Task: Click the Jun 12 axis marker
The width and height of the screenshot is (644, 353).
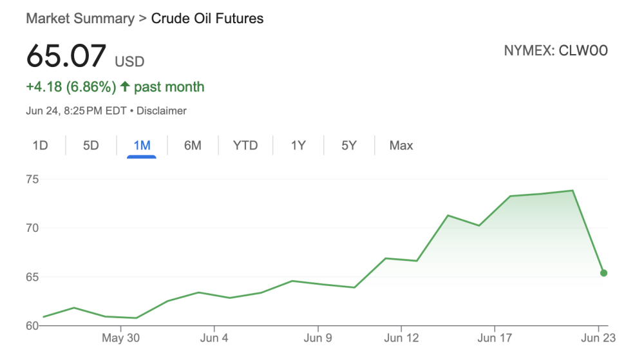Action: point(401,338)
